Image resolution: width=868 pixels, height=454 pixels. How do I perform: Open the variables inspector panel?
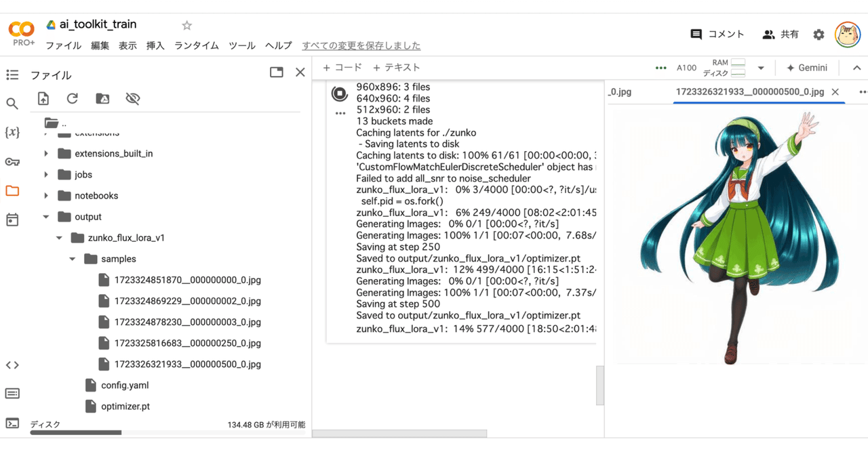[12, 133]
